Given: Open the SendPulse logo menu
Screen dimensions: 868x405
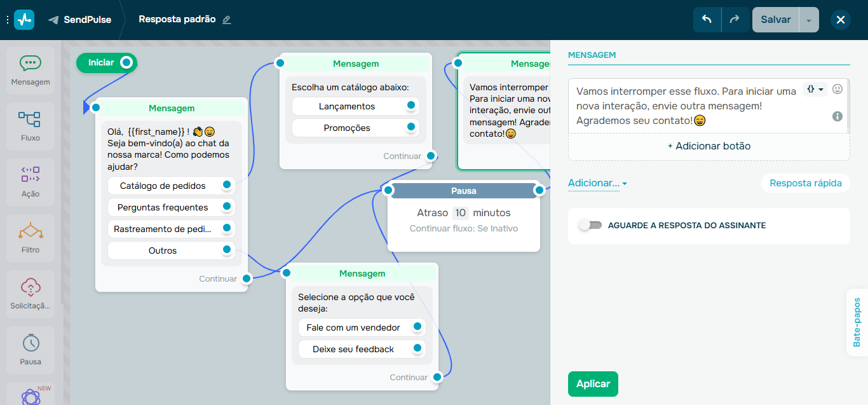Looking at the screenshot, I should click(24, 20).
